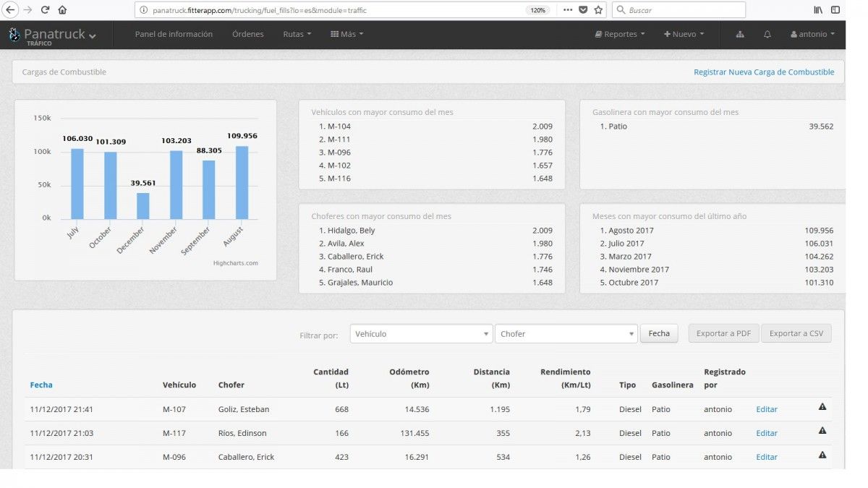Click Registrar Nueva Carga de Combustible

point(764,72)
